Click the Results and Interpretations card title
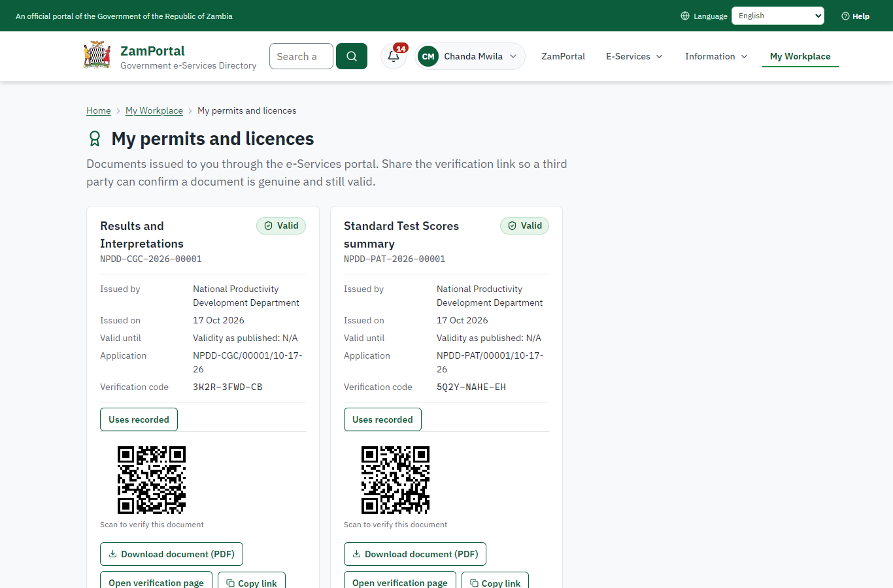 pyautogui.click(x=142, y=235)
